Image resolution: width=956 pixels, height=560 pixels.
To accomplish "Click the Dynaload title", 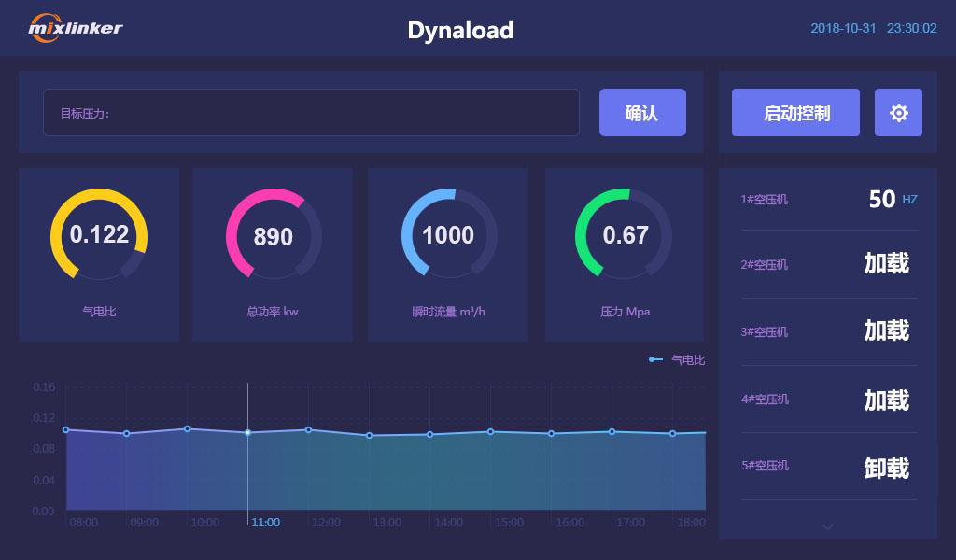I will (x=460, y=30).
